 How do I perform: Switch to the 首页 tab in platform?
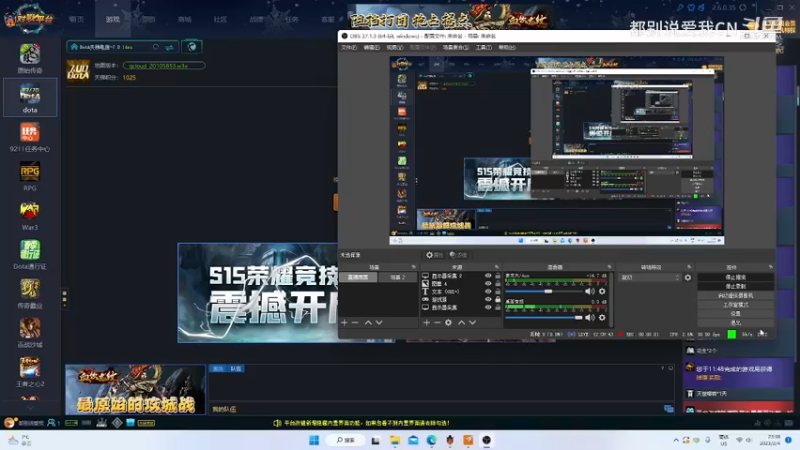pyautogui.click(x=77, y=19)
